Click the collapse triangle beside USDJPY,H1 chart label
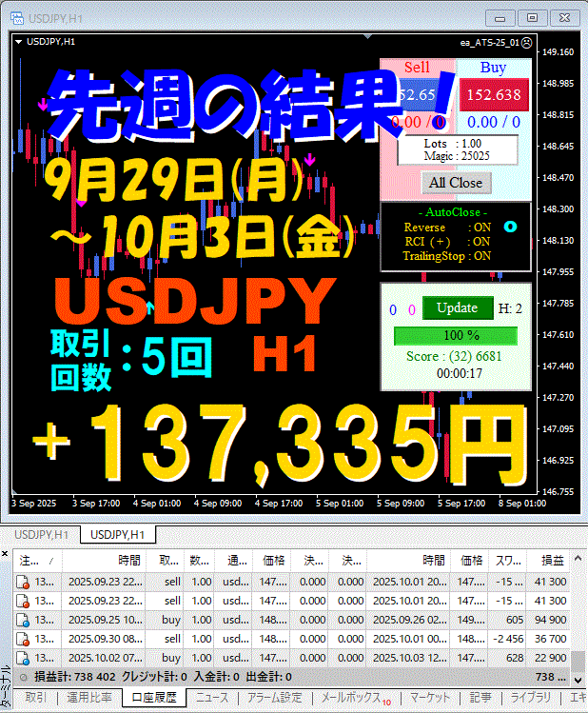588x713 pixels. coord(19,42)
